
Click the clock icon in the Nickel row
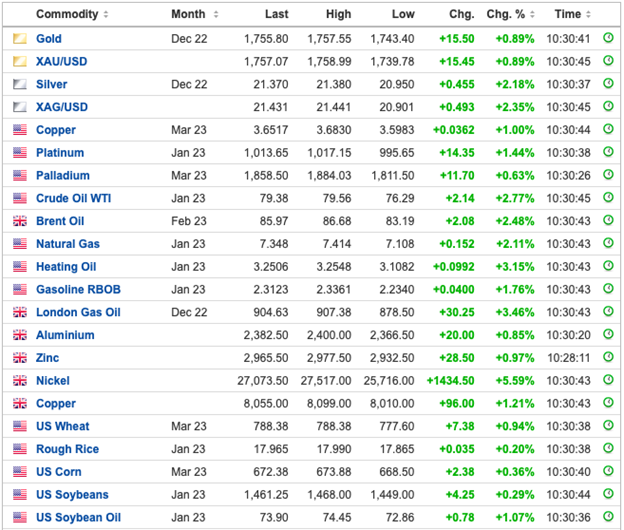(x=608, y=380)
